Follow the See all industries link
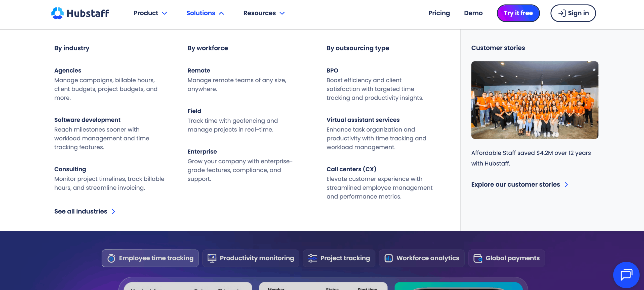644x290 pixels. pos(80,211)
